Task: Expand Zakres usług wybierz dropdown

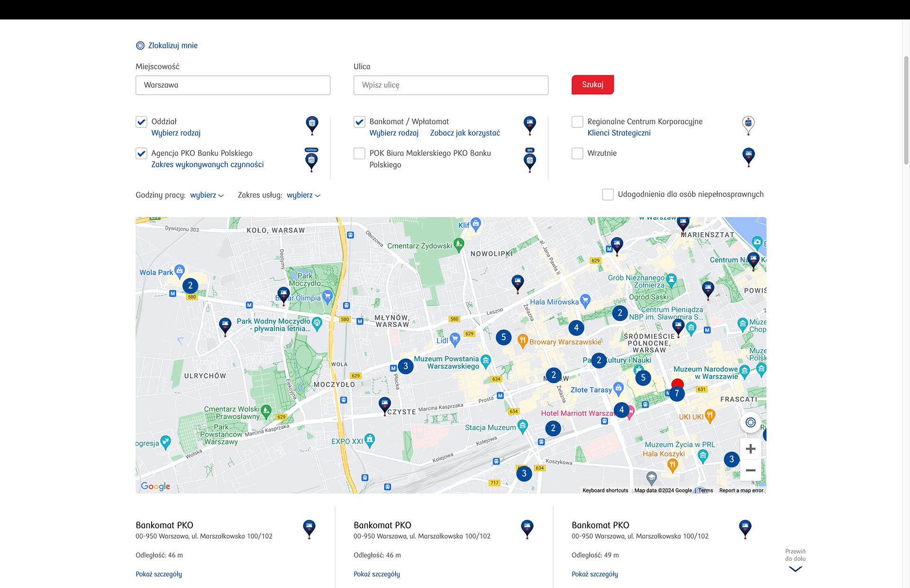Action: pos(304,195)
